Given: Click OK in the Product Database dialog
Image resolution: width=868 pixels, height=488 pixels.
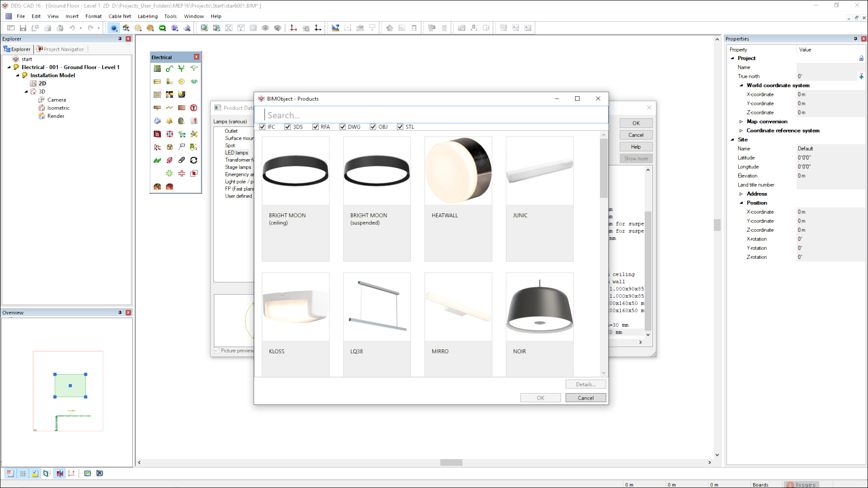Looking at the screenshot, I should [x=636, y=123].
